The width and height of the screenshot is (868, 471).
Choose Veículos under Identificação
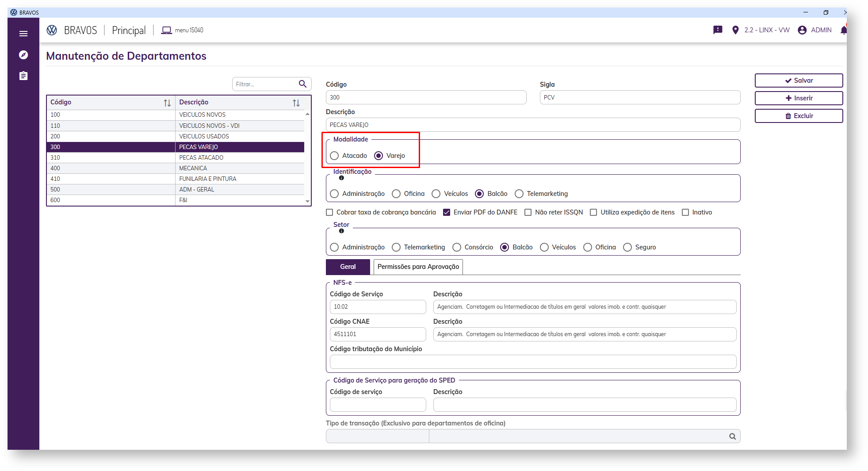436,194
